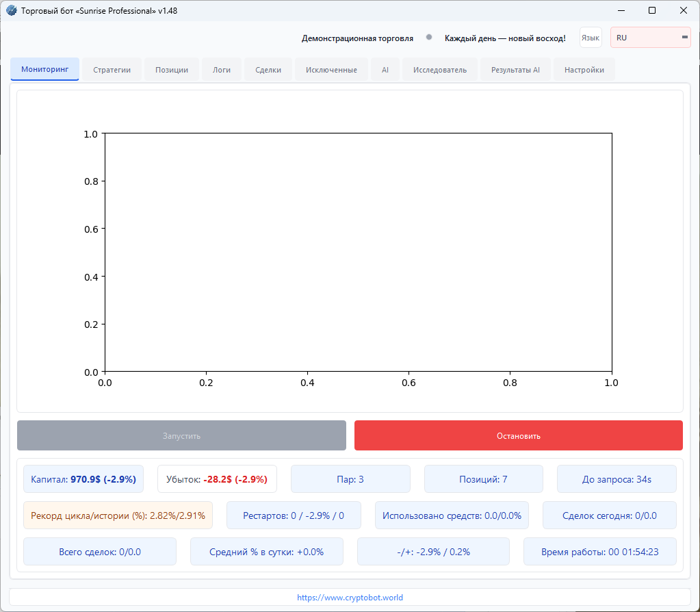Click the red Остановить button
Viewport: 700px width, 612px height.
pyautogui.click(x=518, y=435)
